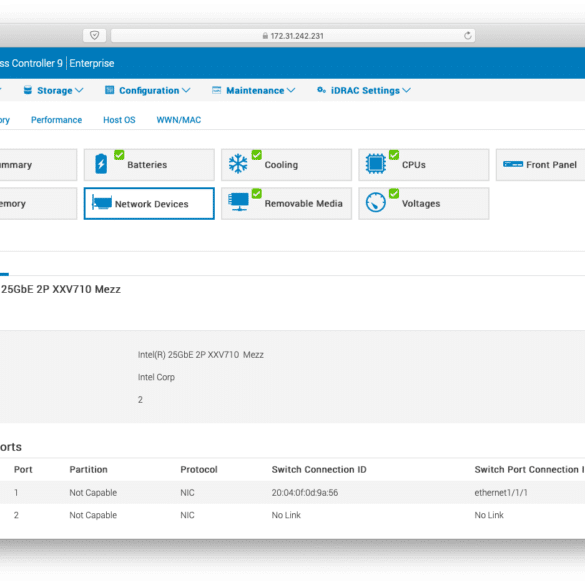Click the Network Devices card icon
The width and height of the screenshot is (585, 585).
point(101,203)
